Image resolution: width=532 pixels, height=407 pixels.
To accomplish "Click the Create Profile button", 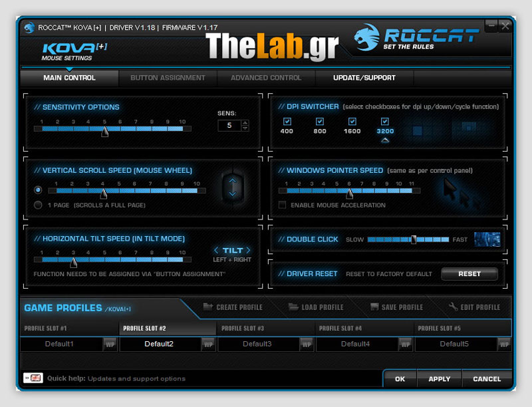I will point(233,307).
